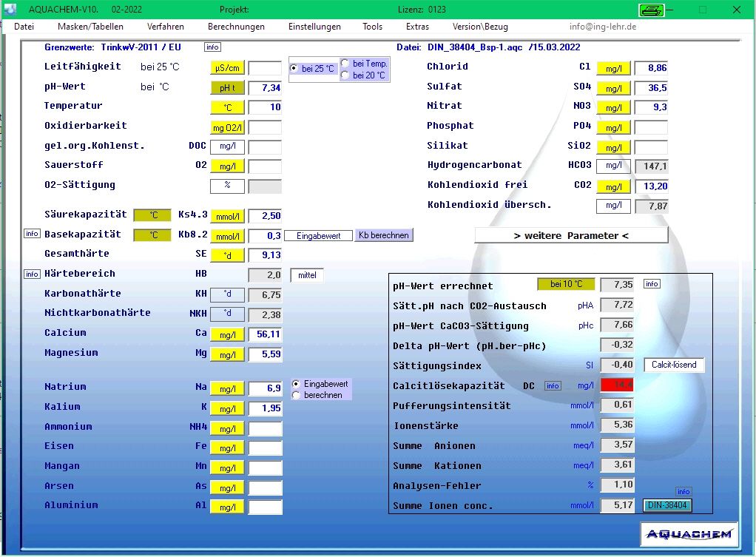Click the AQUACHEM app icon in title bar
This screenshot has width=756, height=557.
point(10,9)
